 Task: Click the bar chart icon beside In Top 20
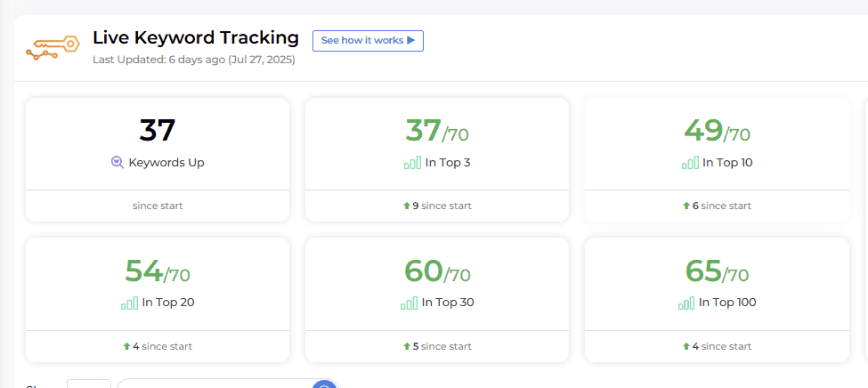(130, 303)
